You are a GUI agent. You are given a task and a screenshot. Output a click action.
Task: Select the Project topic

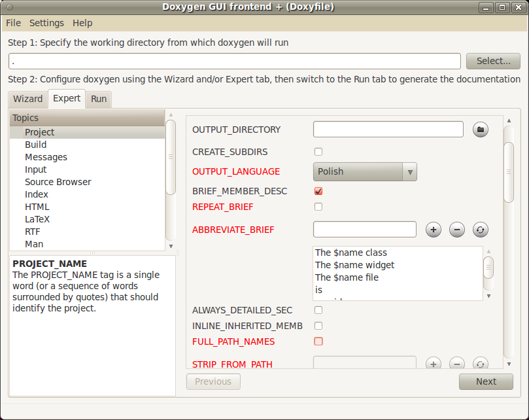(88, 132)
